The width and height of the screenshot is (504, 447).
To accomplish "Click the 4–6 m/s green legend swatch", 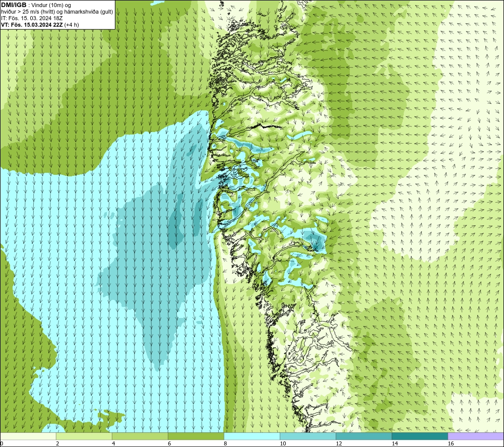I will [x=140, y=436].
